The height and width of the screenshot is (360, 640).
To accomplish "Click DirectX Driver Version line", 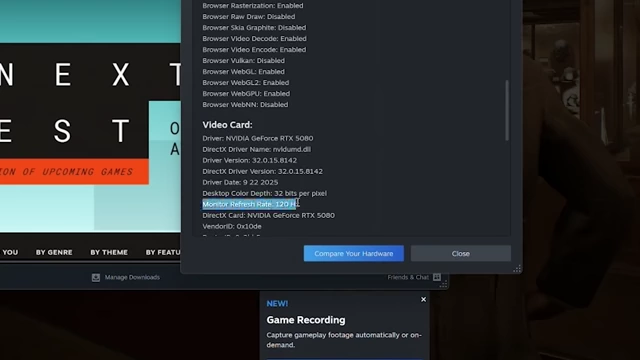I will 262,171.
